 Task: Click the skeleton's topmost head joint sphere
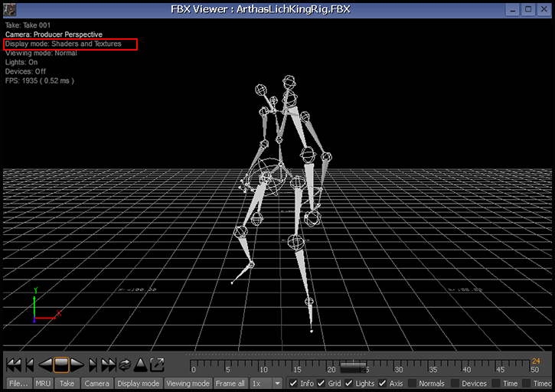point(289,82)
